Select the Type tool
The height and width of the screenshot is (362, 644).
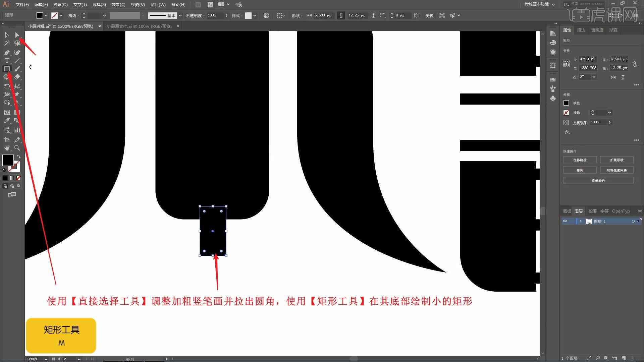[6, 61]
